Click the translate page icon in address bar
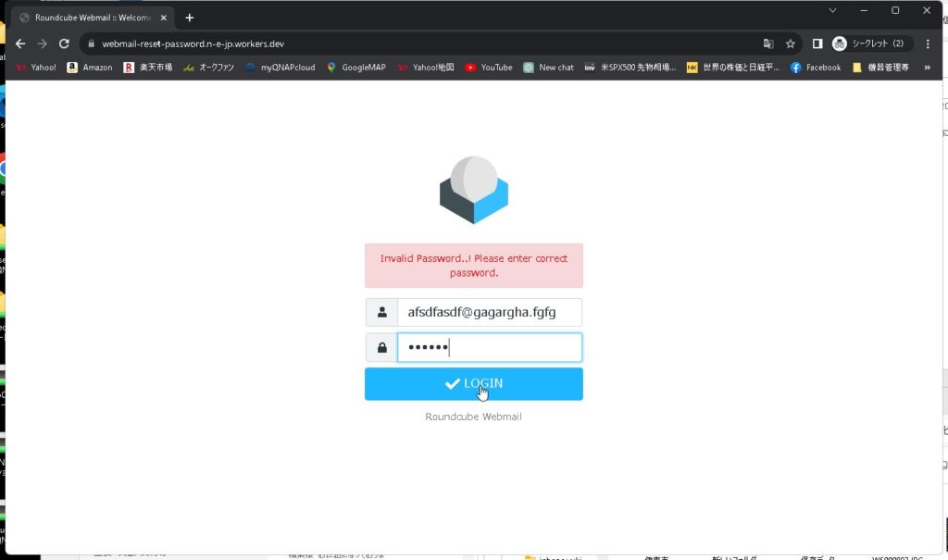948x560 pixels. tap(767, 44)
